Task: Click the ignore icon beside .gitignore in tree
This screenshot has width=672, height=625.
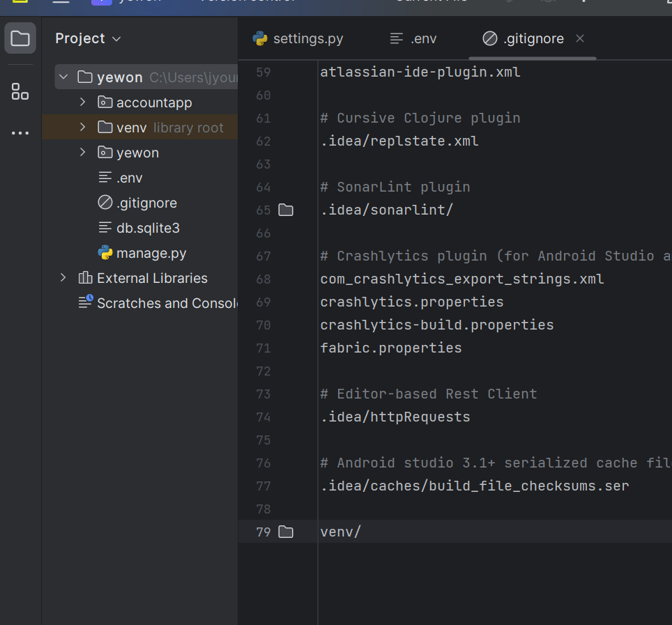Action: [x=105, y=203]
